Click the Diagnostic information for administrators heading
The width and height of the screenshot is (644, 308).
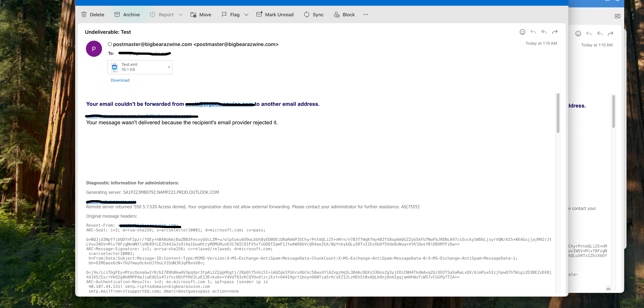[133, 183]
